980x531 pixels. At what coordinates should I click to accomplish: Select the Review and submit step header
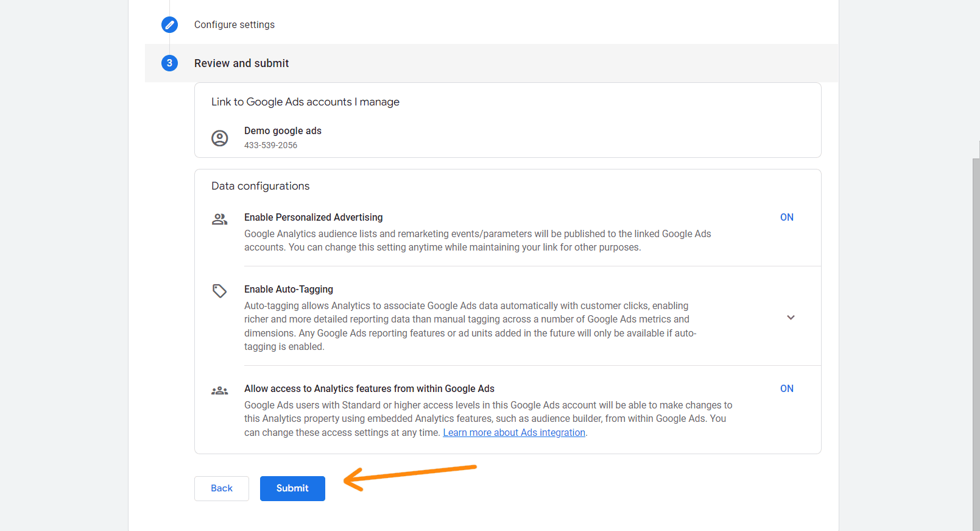pos(492,63)
